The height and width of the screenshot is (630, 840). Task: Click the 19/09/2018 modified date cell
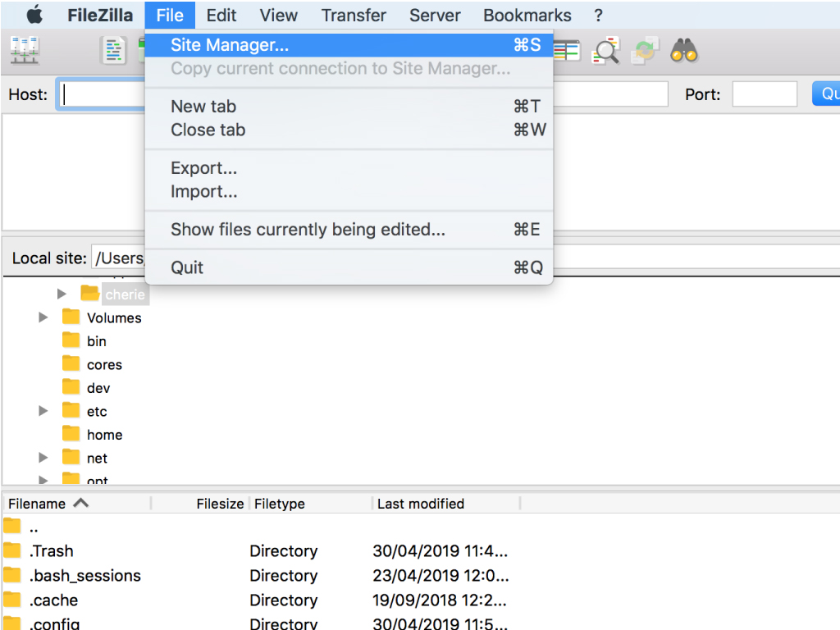point(440,600)
